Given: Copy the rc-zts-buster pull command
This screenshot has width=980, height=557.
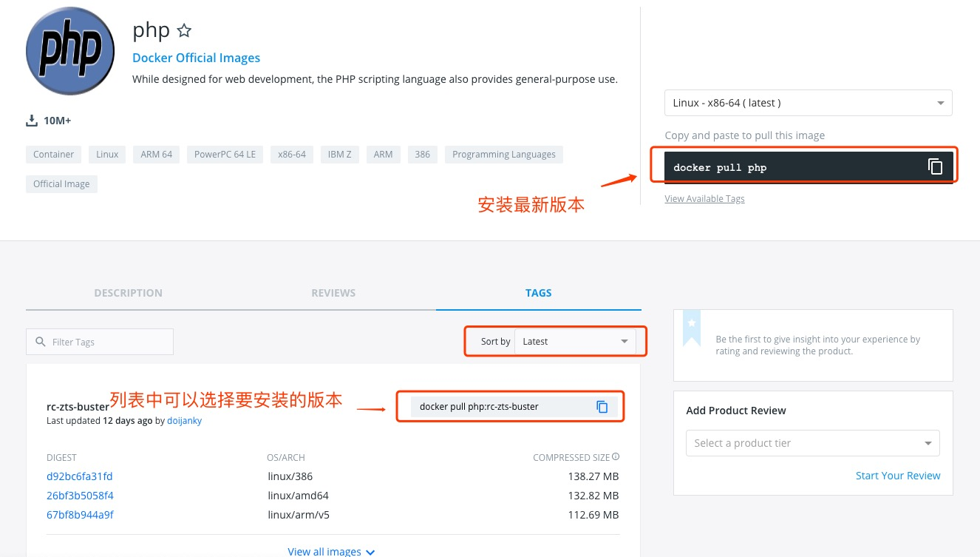Looking at the screenshot, I should click(602, 406).
